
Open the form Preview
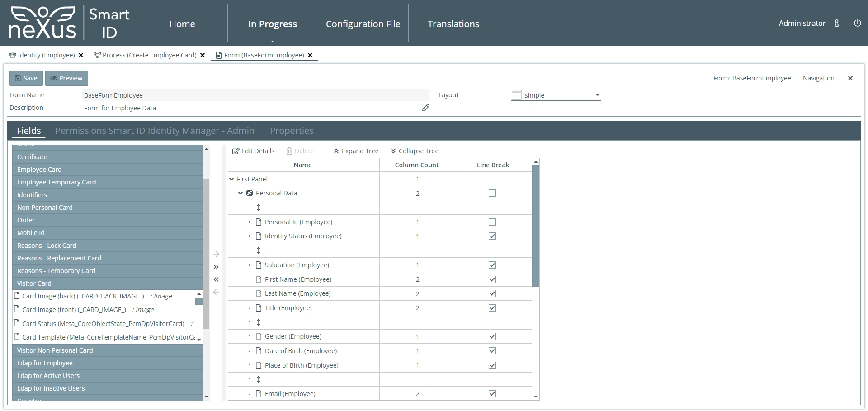pos(66,78)
